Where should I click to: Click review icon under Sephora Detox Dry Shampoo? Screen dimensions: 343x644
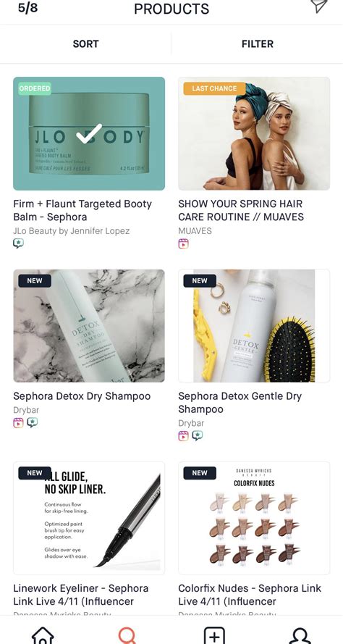[x=33, y=422]
